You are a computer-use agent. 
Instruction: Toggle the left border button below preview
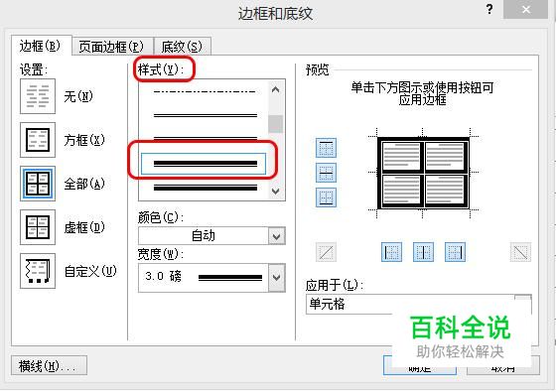point(391,252)
